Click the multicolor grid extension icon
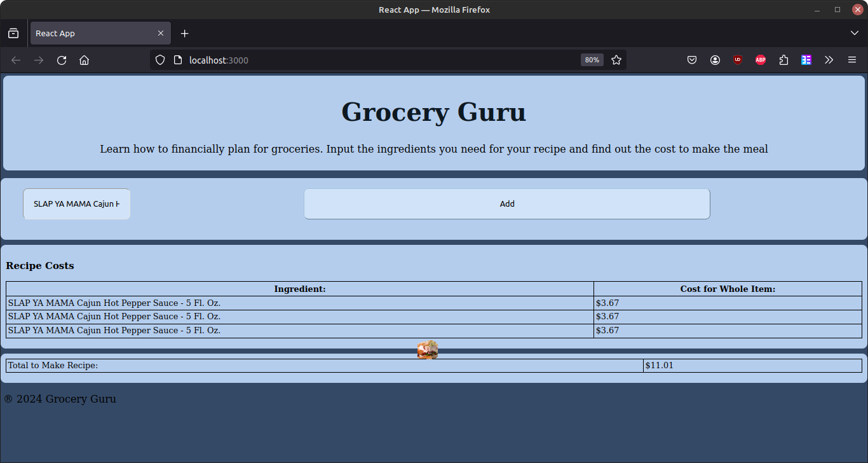The width and height of the screenshot is (868, 463). point(806,60)
